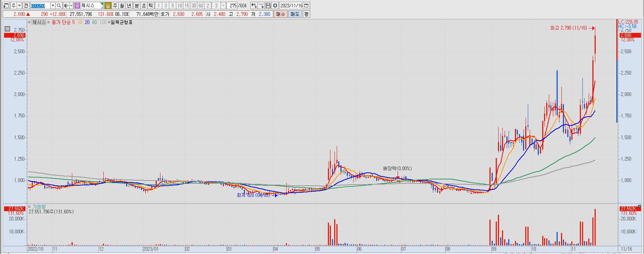Toggle the 종가 단순 moving average legend square
This screenshot has width=644, height=254.
[49, 23]
